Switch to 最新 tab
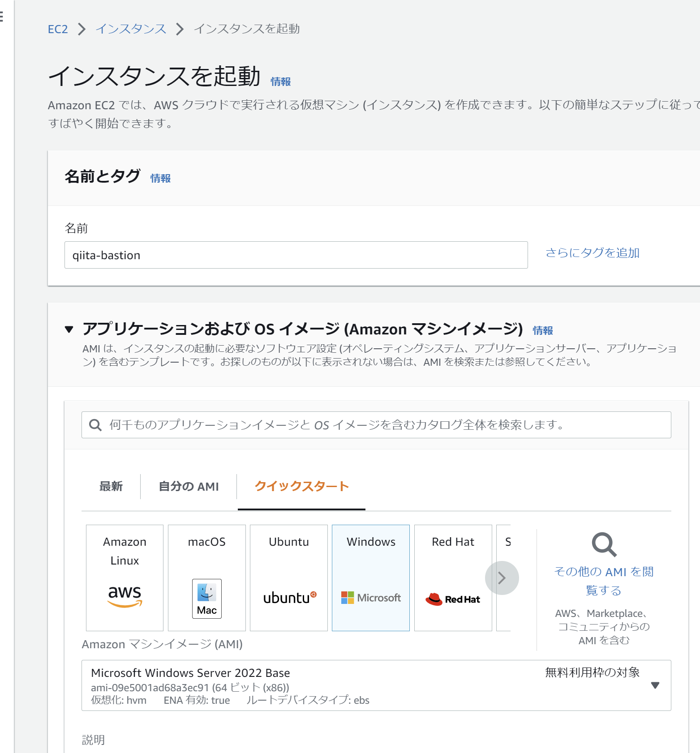 pos(111,486)
